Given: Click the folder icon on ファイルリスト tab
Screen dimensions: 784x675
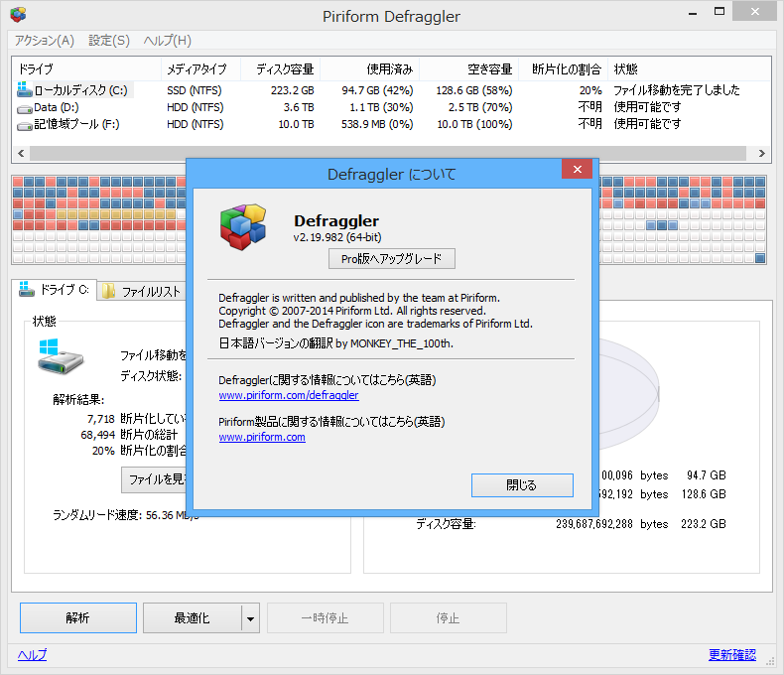Looking at the screenshot, I should pos(108,291).
